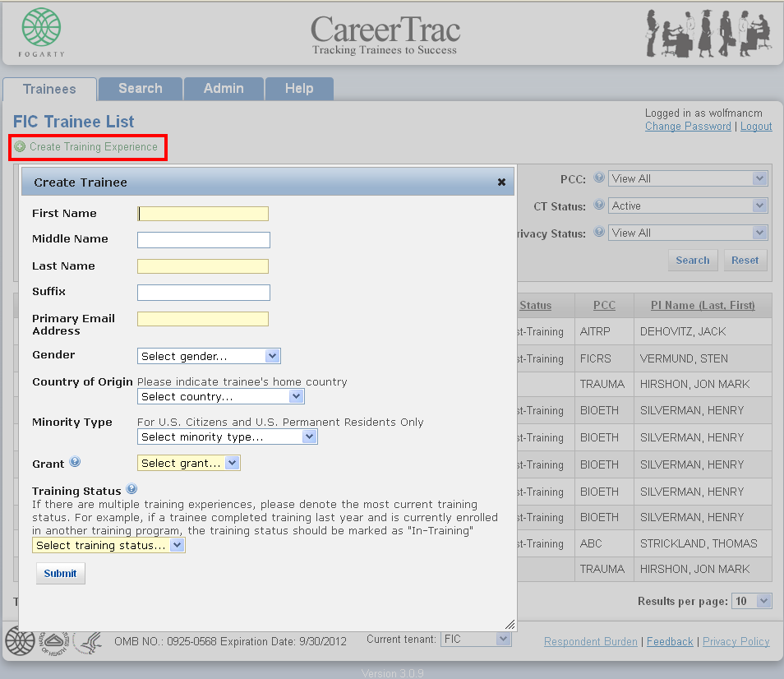Click the Privacy Status filter help icon
Viewport: 784px width, 679px height.
[x=599, y=232]
